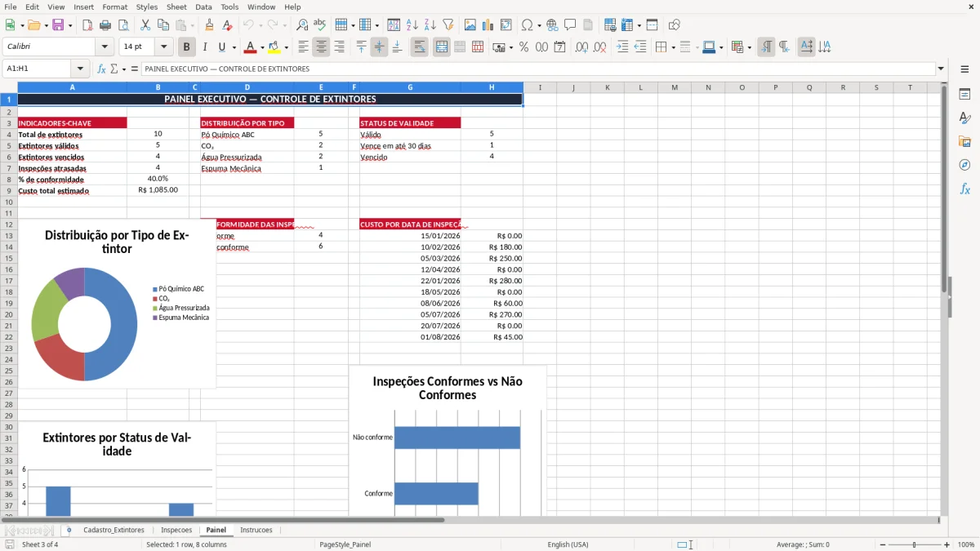Open the 14 pt font size dropdown
Screen dimensions: 980x551
pyautogui.click(x=163, y=47)
